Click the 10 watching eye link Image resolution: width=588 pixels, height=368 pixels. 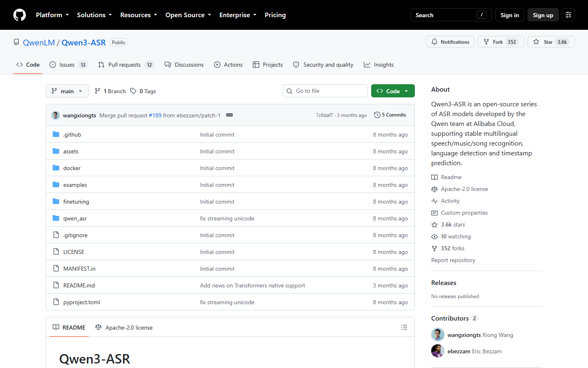(x=451, y=236)
